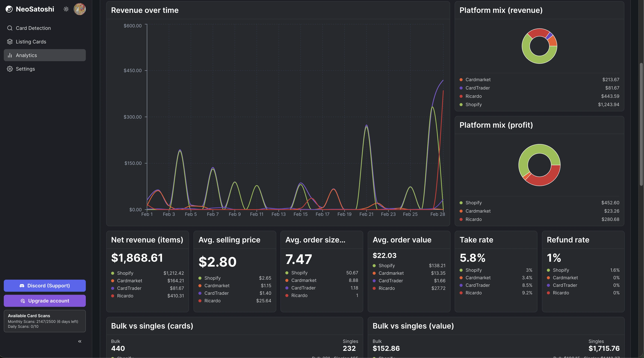Screen dimensions: 644x358
Task: Click the Discord (Support) button
Action: pos(44,285)
